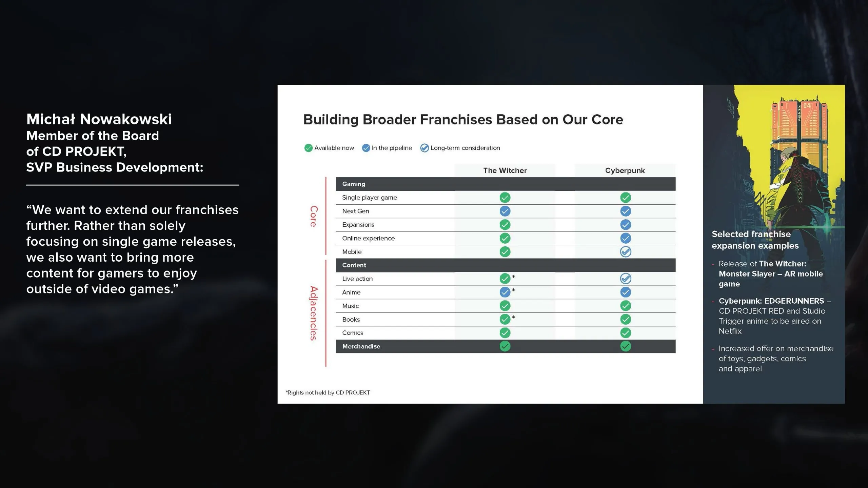The height and width of the screenshot is (488, 868).
Task: Click the red vertical 'Adjacencies' label
Action: click(x=314, y=313)
